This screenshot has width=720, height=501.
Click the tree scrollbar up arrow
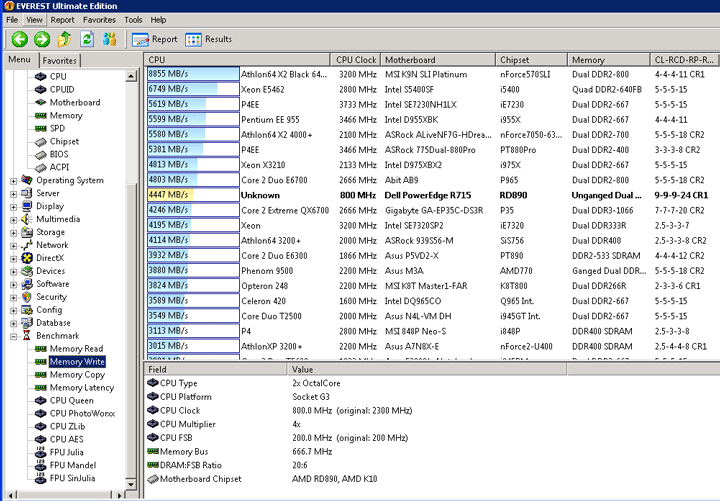(x=131, y=76)
